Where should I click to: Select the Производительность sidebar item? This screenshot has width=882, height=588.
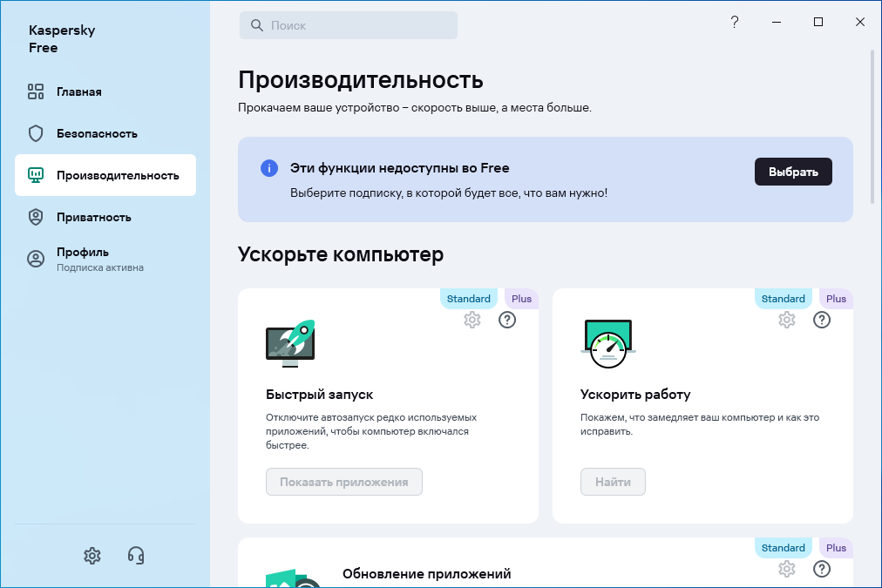(105, 175)
